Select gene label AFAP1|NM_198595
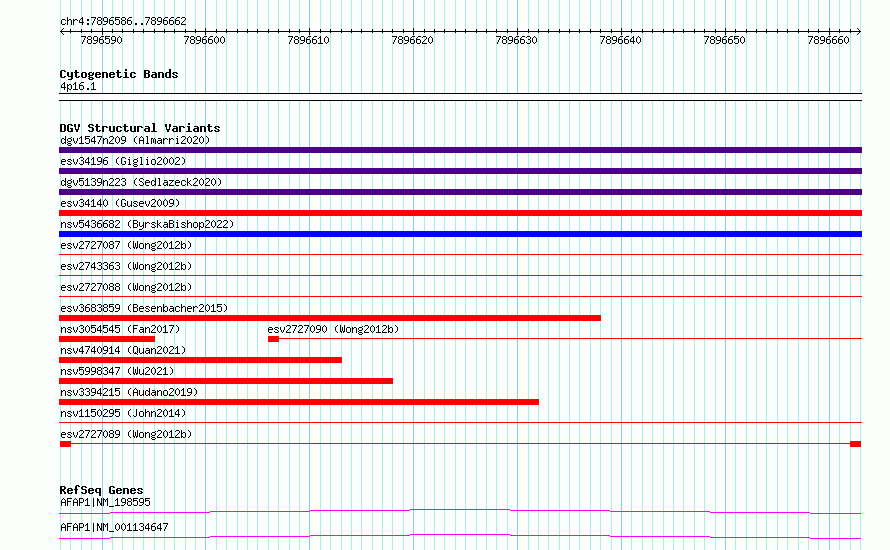This screenshot has width=890, height=550. coord(106,502)
